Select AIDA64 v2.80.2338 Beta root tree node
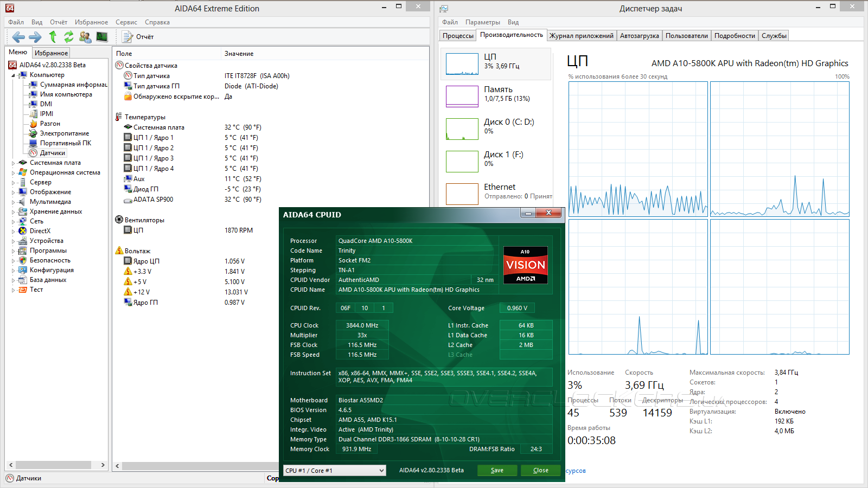The height and width of the screenshot is (488, 868). click(53, 65)
